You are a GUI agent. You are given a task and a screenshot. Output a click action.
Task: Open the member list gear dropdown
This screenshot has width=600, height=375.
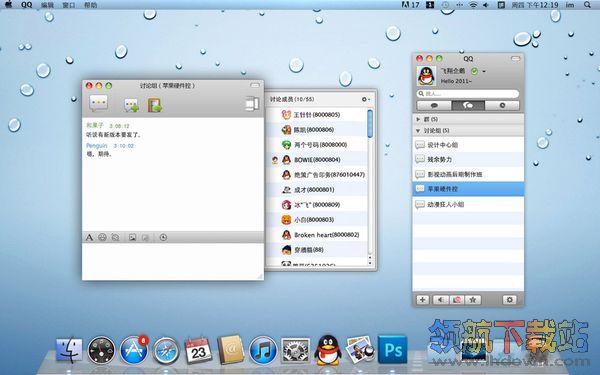365,99
